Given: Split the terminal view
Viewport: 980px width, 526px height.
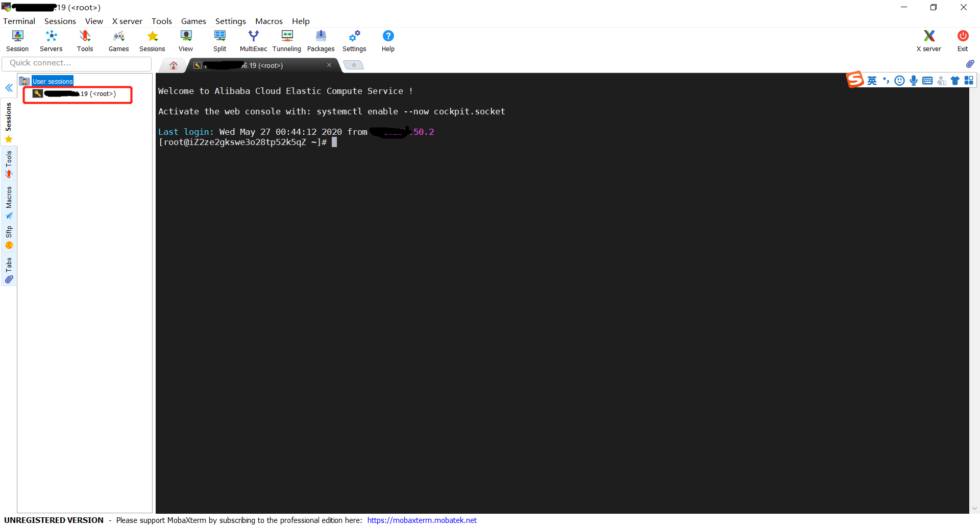Looking at the screenshot, I should [219, 40].
